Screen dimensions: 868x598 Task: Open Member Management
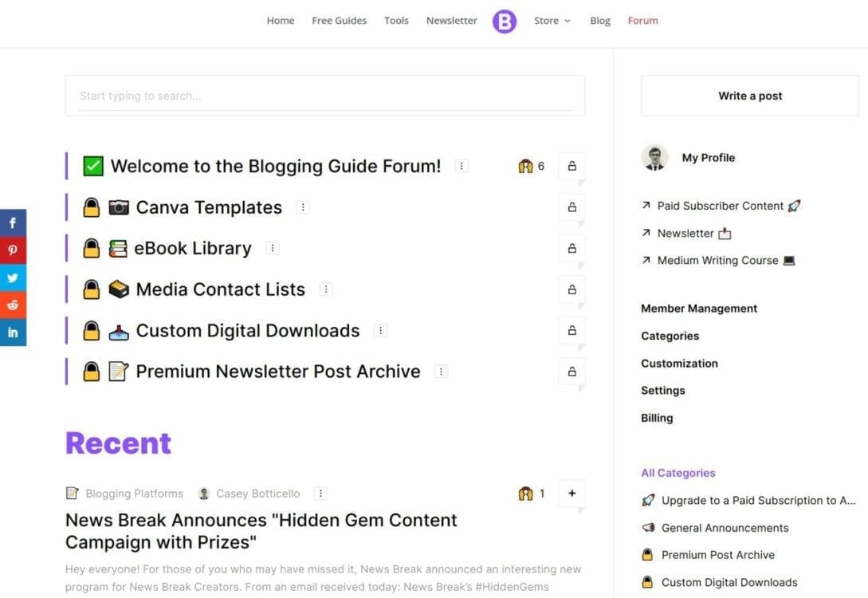pyautogui.click(x=699, y=309)
